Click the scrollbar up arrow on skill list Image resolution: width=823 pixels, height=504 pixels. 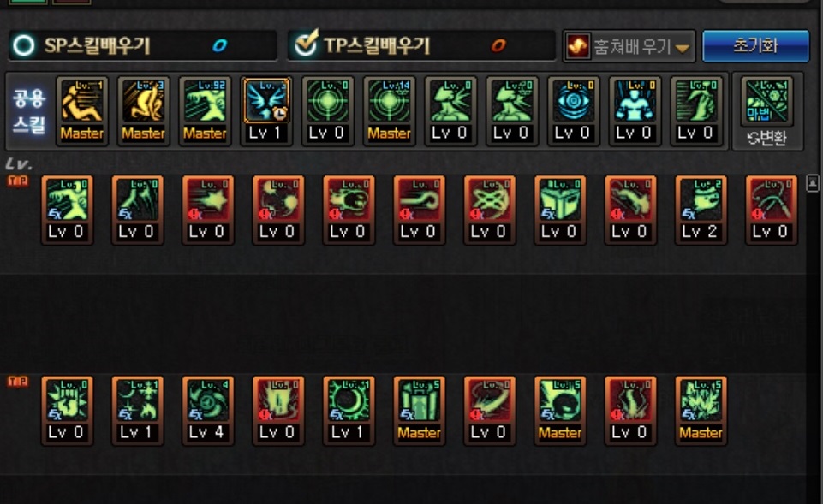[812, 183]
